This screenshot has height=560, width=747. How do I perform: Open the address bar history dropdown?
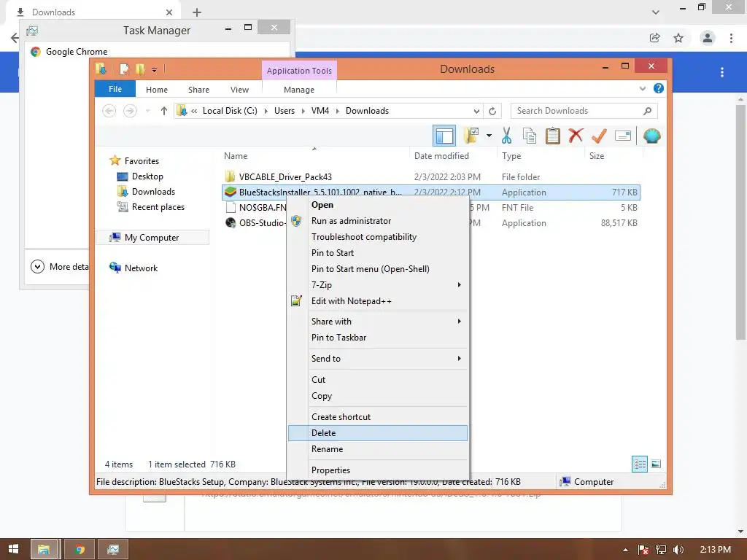[x=476, y=111]
